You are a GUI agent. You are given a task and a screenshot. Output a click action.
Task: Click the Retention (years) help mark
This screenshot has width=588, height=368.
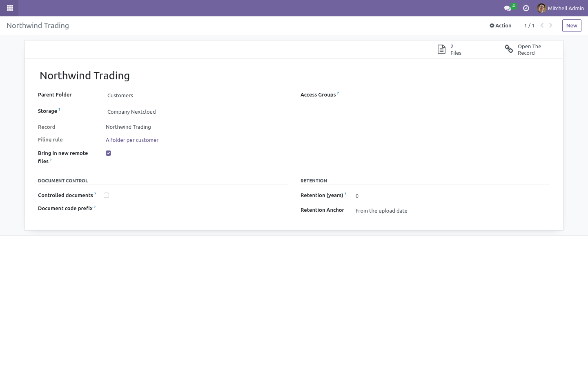[345, 194]
